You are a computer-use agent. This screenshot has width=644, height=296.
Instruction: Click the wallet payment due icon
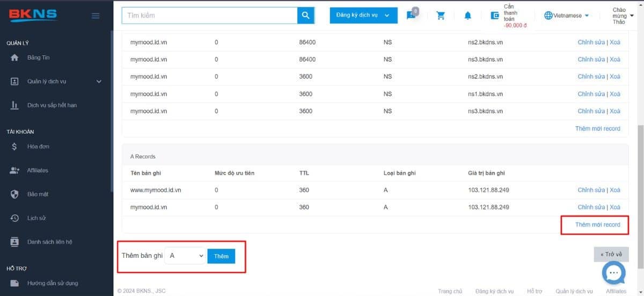tap(495, 16)
